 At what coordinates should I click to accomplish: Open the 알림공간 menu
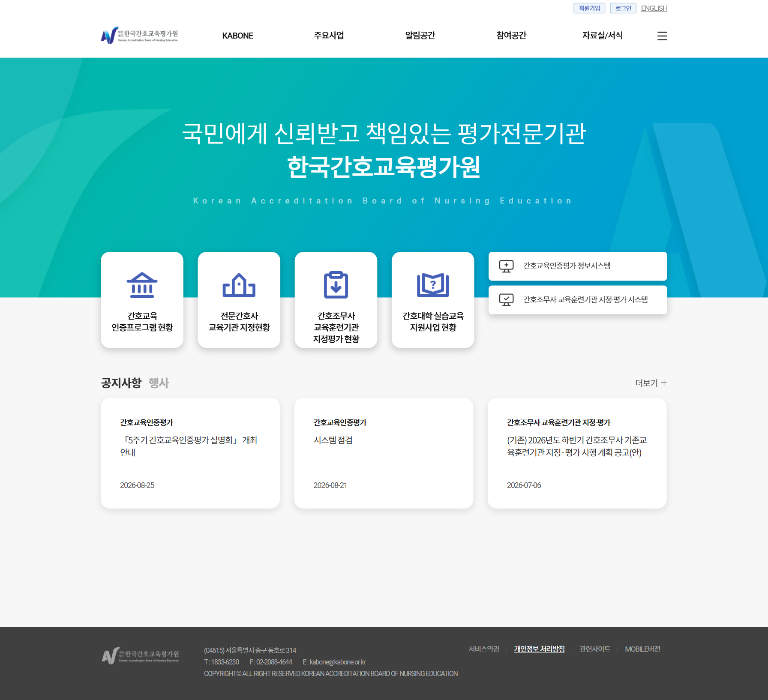click(x=420, y=36)
